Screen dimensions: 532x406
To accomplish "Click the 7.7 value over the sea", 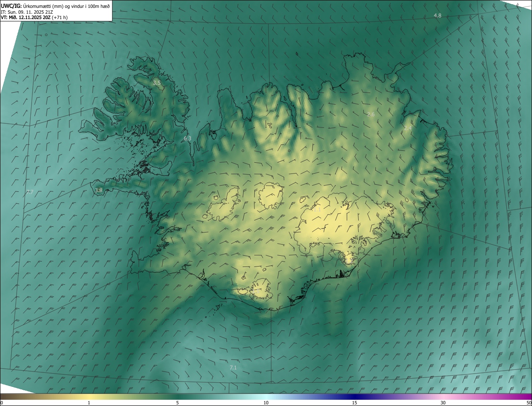I will click(30, 192).
